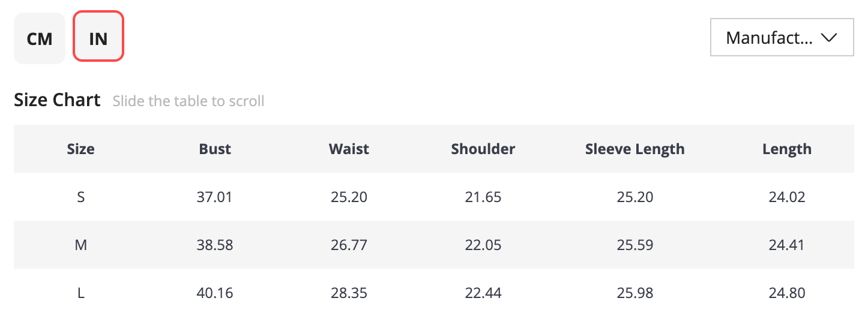Select the size S row label

(x=80, y=197)
